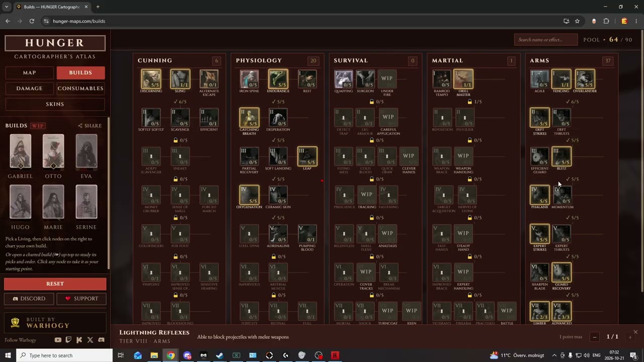The width and height of the screenshot is (644, 362).
Task: Open Steam from the taskbar
Action: 220,355
